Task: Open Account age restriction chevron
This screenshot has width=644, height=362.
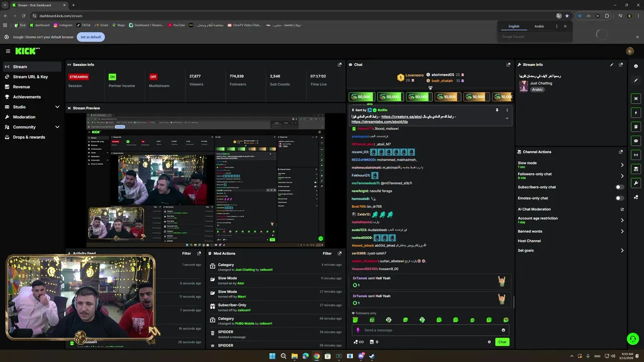Action: (622, 220)
